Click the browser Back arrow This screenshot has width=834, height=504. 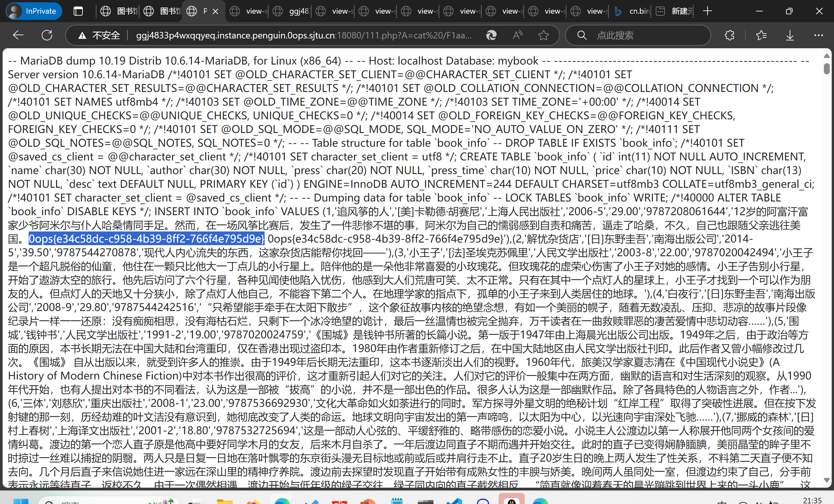point(18,35)
